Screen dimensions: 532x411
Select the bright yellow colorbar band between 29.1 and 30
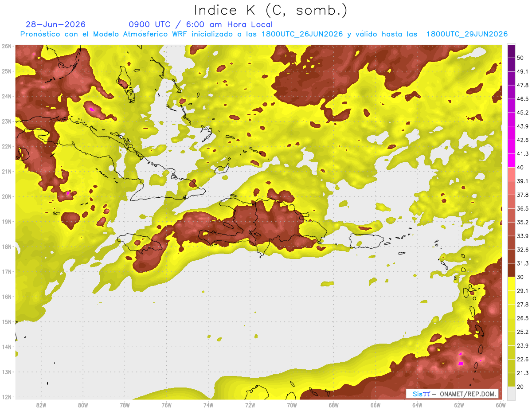click(511, 284)
